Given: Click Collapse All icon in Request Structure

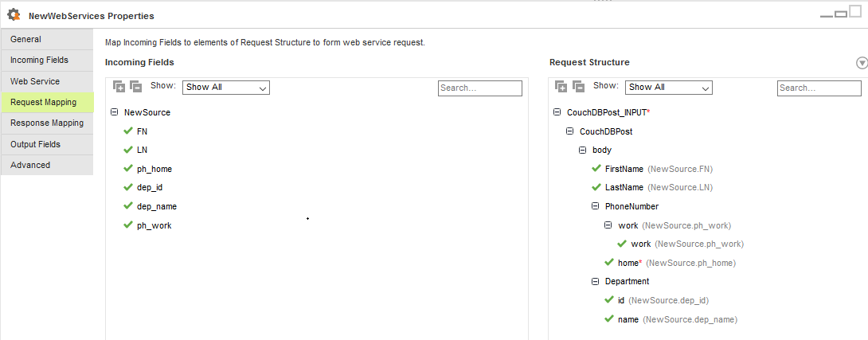Looking at the screenshot, I should [x=578, y=86].
